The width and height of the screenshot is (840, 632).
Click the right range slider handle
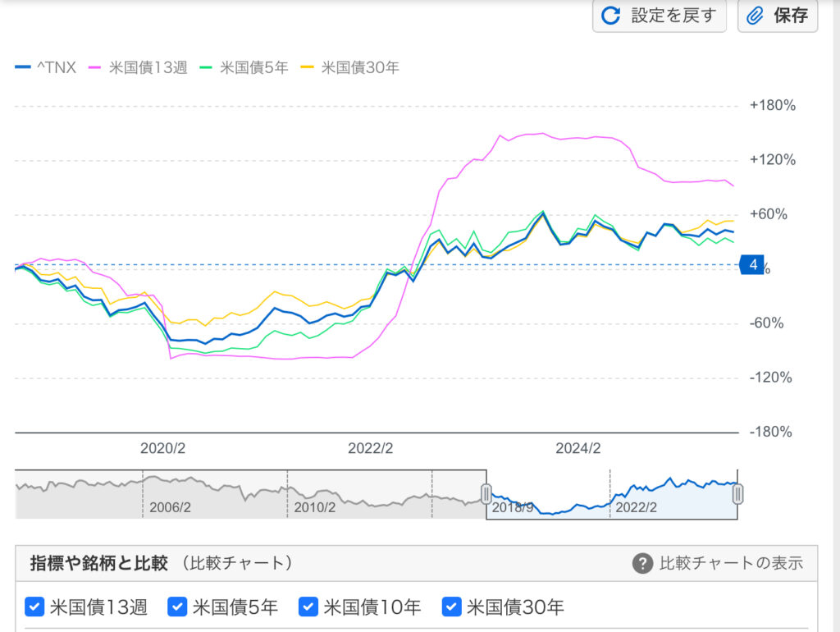pyautogui.click(x=737, y=494)
